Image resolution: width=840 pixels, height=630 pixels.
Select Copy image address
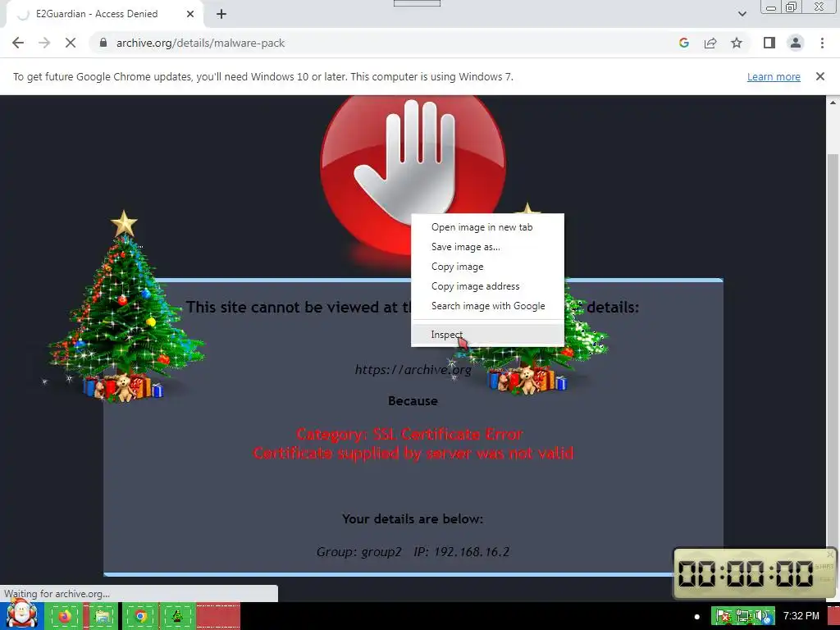click(487, 286)
